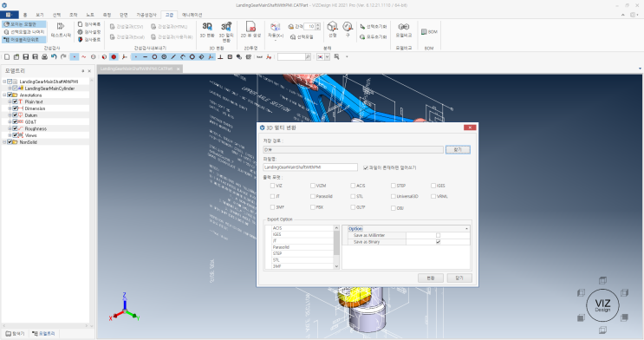The height and width of the screenshot is (340, 644).
Task: Click the 닫기 close button in dialog
Action: 459,278
